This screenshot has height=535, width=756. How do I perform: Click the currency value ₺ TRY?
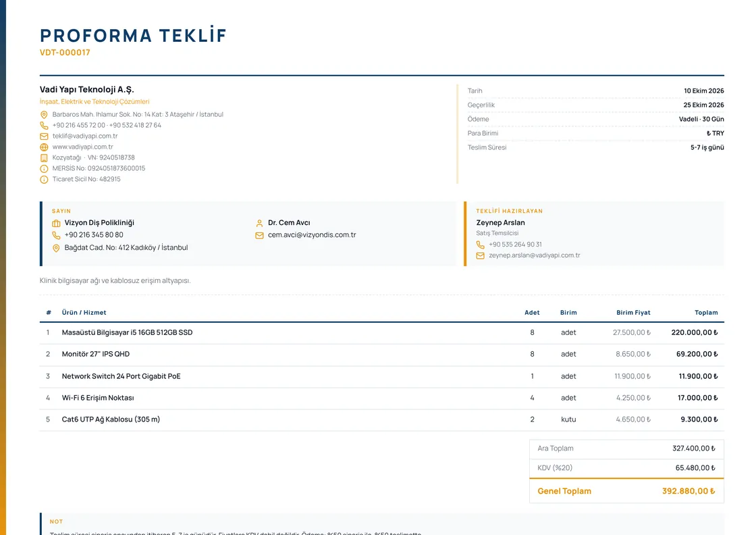[715, 133]
